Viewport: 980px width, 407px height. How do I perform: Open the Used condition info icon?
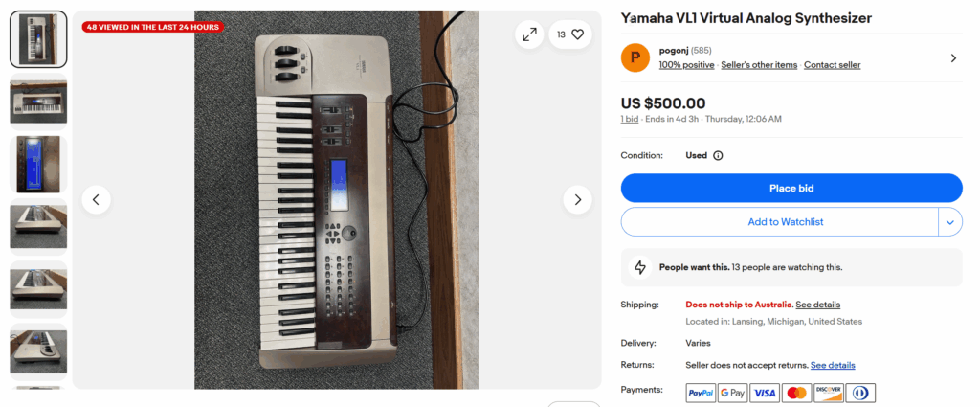(x=718, y=155)
